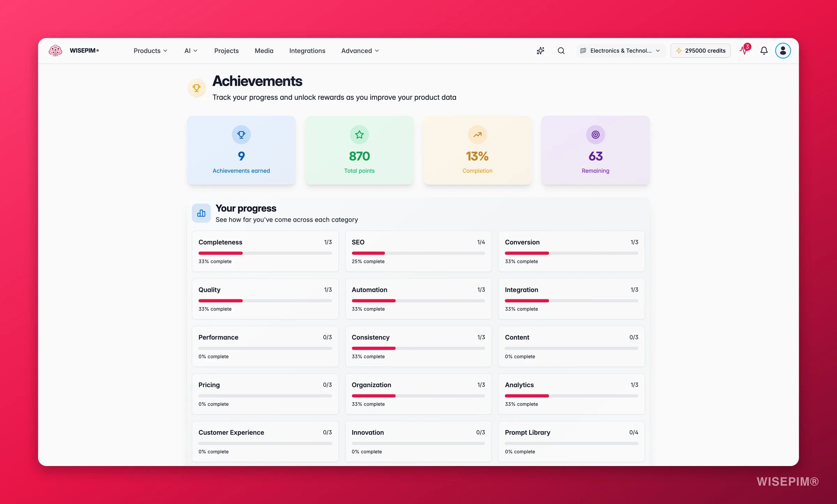Open the Integration category card

pyautogui.click(x=571, y=299)
